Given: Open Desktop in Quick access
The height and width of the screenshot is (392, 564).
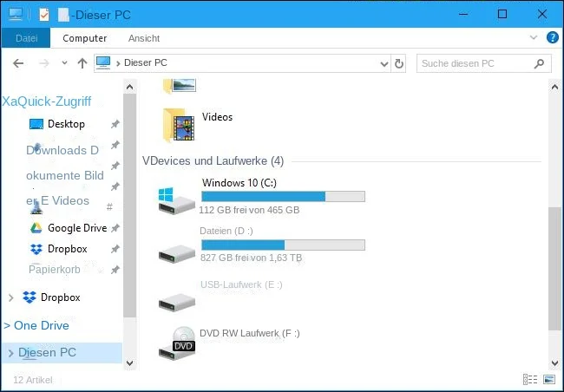Looking at the screenshot, I should pyautogui.click(x=66, y=124).
